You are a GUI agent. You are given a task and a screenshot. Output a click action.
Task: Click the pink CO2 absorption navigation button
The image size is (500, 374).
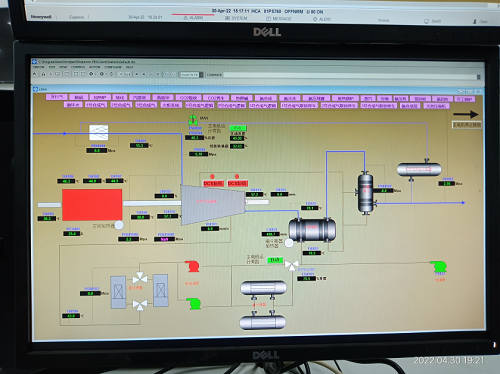click(188, 97)
